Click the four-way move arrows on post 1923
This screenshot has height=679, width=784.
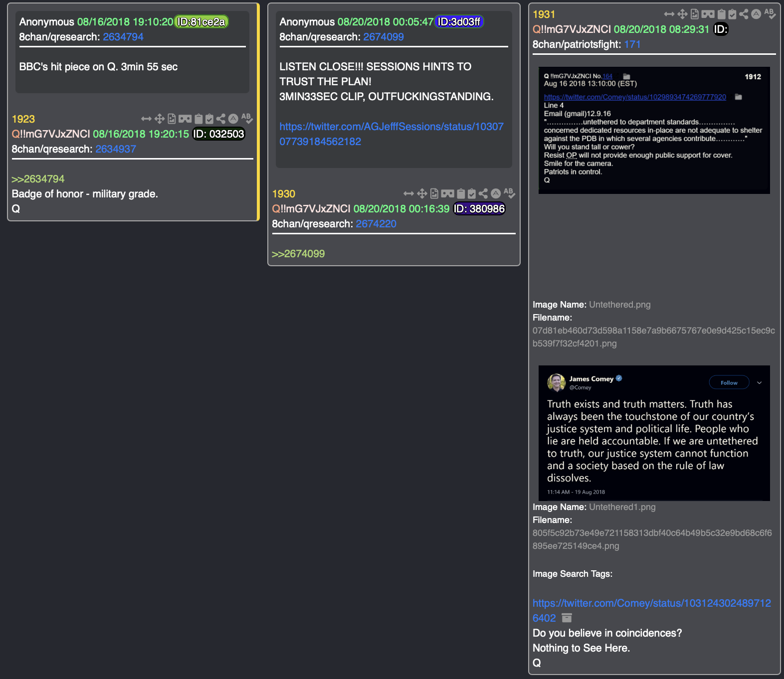click(x=160, y=119)
